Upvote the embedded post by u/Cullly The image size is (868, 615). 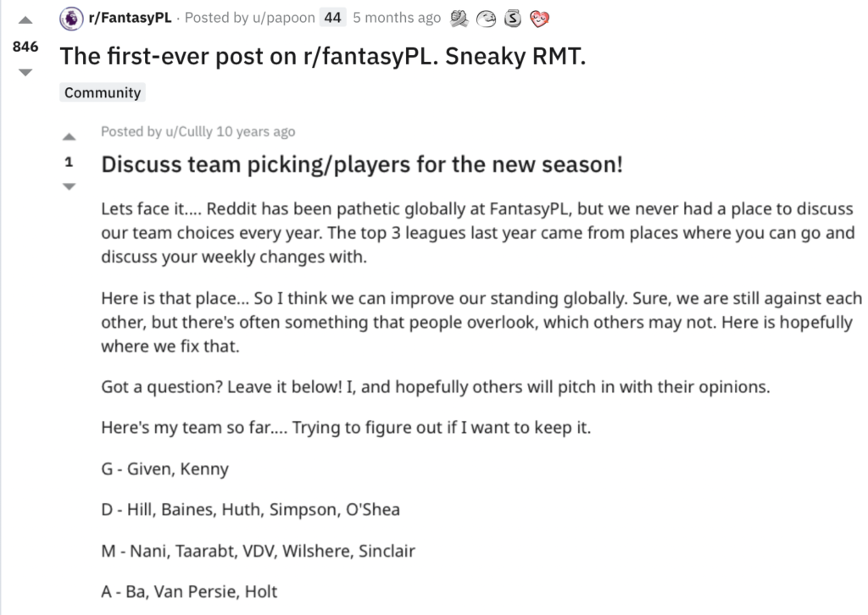[70, 136]
